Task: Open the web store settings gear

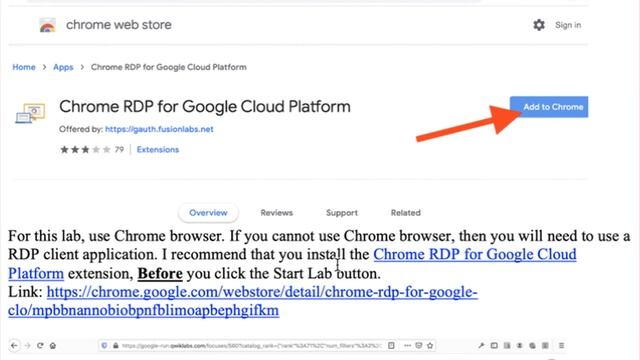Action: click(x=539, y=25)
